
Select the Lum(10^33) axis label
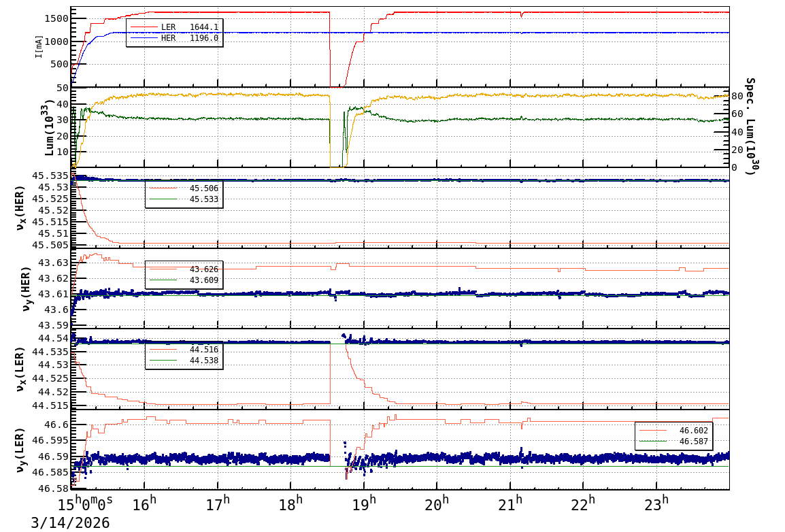pos(48,128)
